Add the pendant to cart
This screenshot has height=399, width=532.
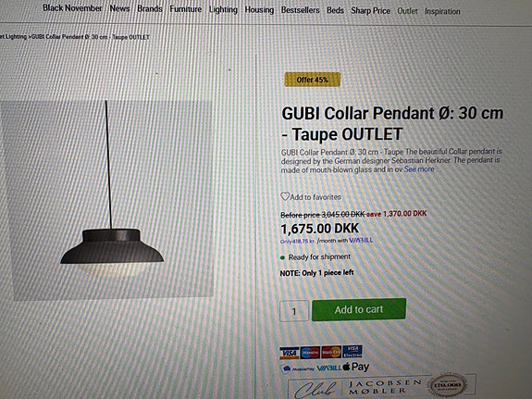359,309
